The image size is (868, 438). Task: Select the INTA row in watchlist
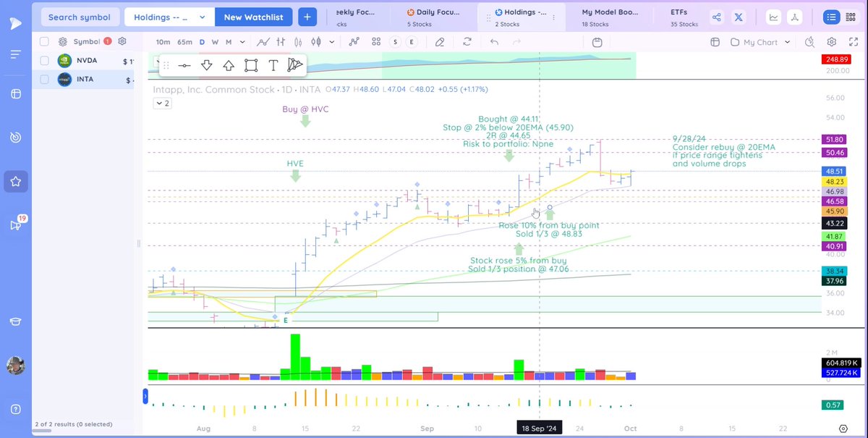pos(87,79)
